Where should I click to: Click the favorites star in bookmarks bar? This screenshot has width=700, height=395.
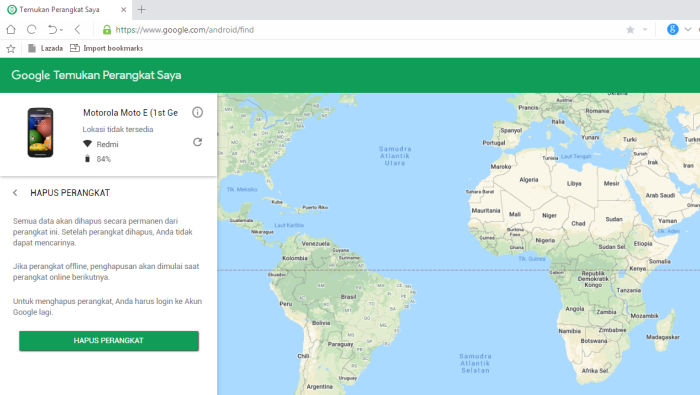(x=11, y=48)
